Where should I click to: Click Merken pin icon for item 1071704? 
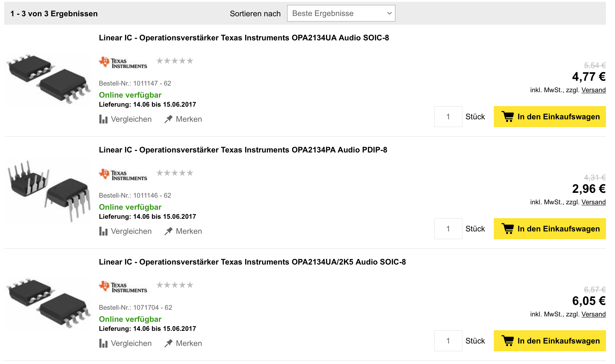tap(169, 343)
